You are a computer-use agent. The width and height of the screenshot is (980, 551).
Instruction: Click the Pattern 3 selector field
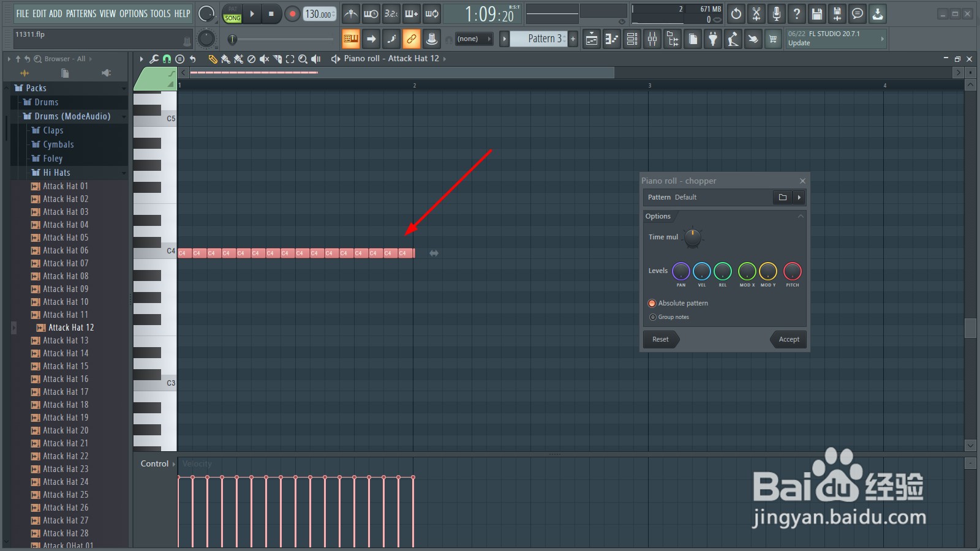point(539,39)
